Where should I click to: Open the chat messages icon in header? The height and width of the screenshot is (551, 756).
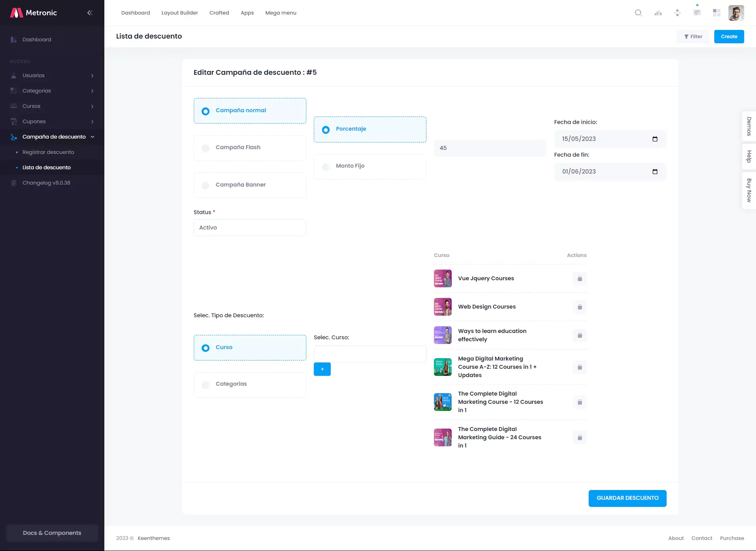697,13
